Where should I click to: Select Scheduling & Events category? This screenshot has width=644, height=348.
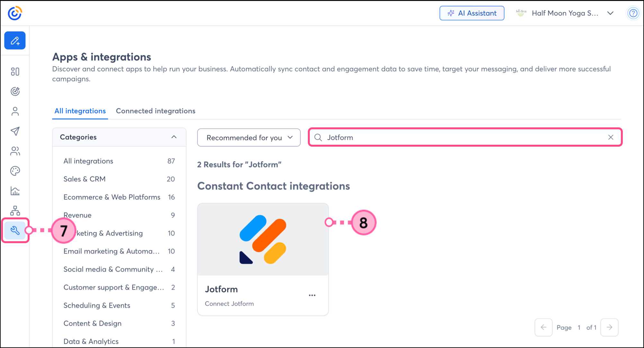[x=119, y=305]
